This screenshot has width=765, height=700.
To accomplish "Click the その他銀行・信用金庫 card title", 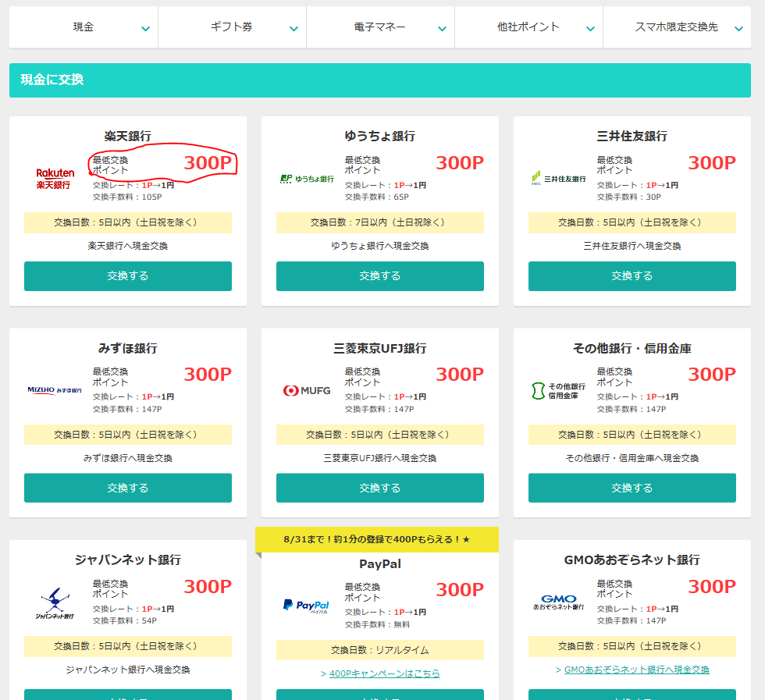I will coord(632,348).
